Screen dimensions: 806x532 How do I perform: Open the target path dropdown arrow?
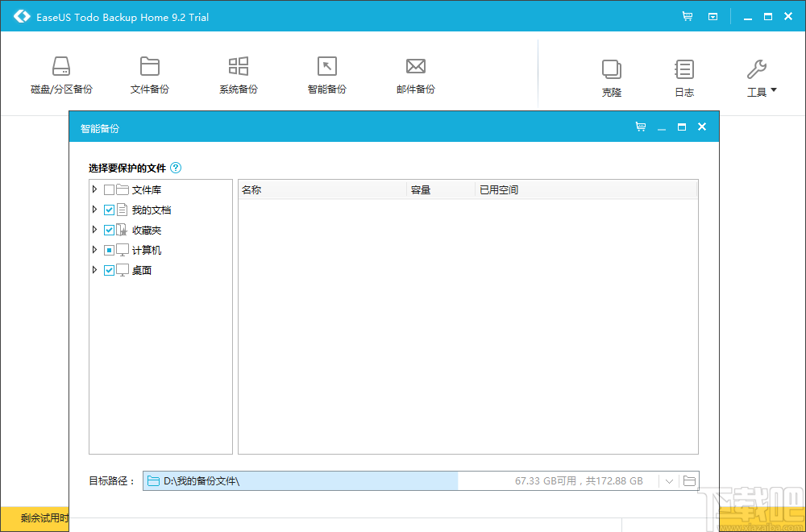tap(669, 480)
